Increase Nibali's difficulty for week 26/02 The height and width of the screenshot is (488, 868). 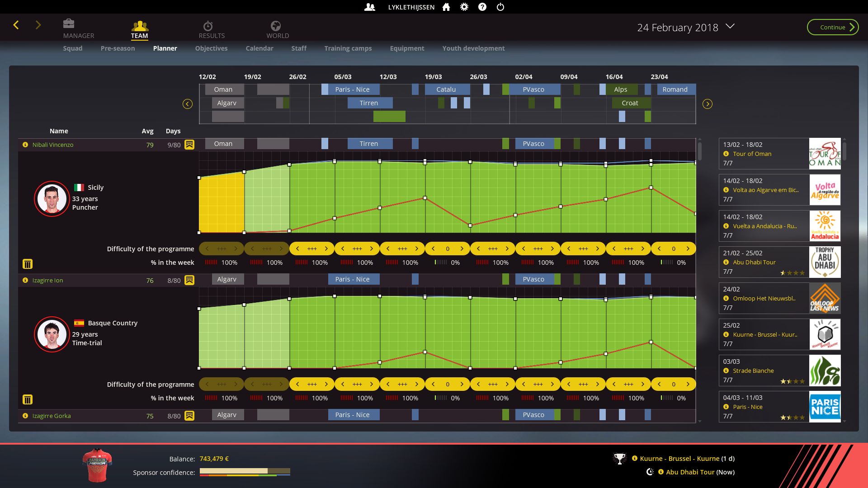point(326,249)
